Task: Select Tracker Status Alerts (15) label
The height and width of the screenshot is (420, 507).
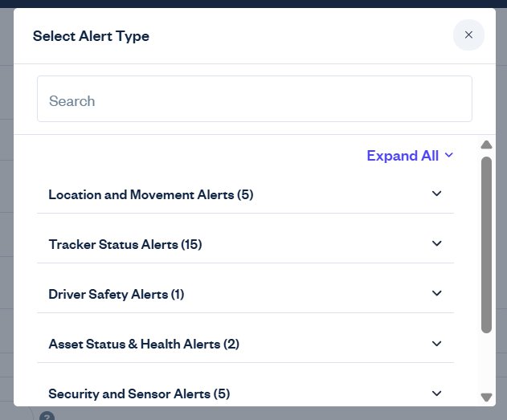Action: coord(125,245)
